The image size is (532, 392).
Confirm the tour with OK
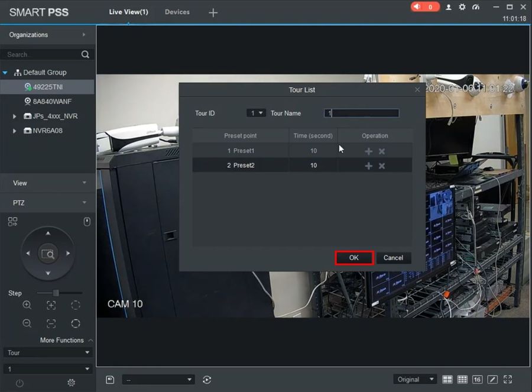coord(354,258)
